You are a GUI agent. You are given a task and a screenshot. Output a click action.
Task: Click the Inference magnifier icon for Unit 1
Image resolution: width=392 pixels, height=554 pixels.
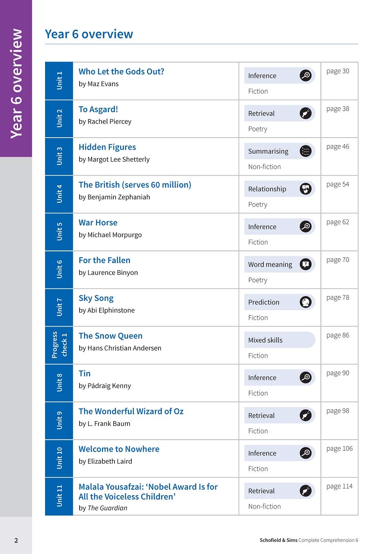[306, 75]
